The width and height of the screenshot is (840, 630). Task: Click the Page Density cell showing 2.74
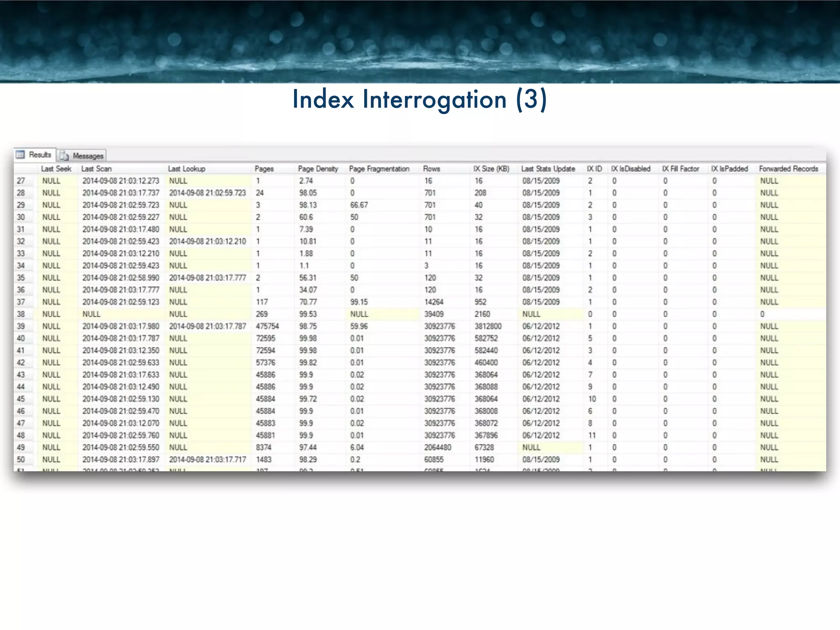coord(306,181)
